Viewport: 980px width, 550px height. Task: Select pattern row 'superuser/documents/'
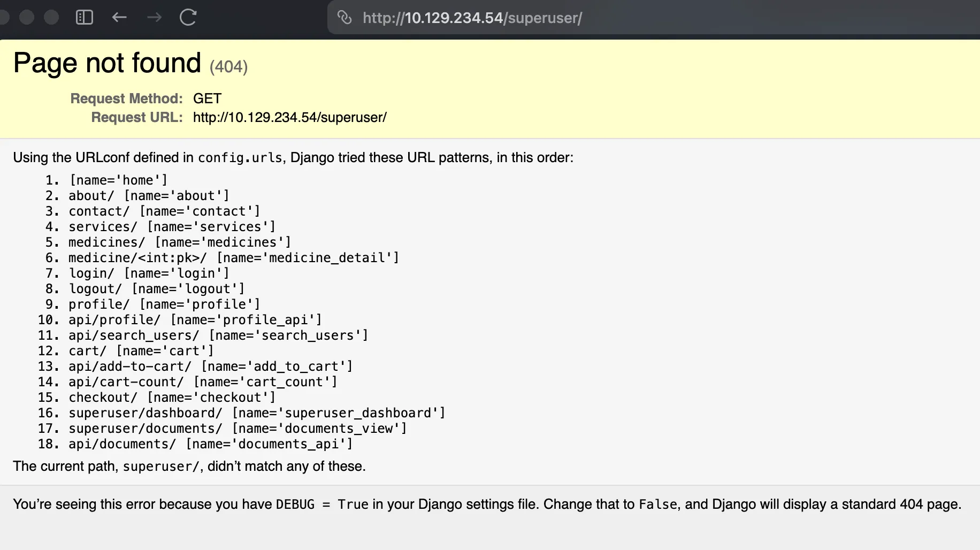pos(238,429)
